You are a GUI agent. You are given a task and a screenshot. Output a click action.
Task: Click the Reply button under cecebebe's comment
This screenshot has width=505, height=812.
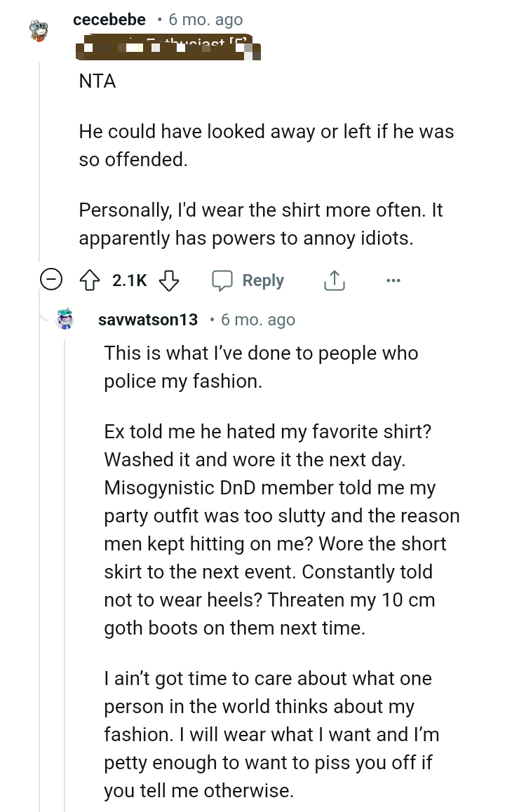click(x=264, y=280)
